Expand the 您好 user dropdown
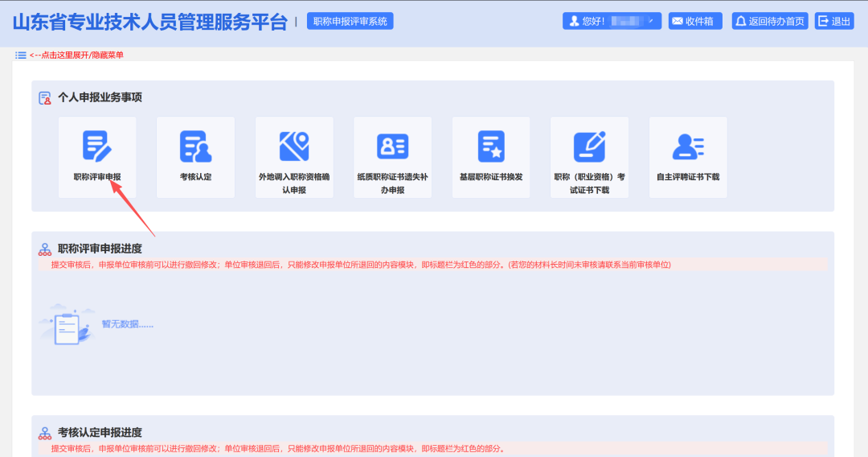 612,21
